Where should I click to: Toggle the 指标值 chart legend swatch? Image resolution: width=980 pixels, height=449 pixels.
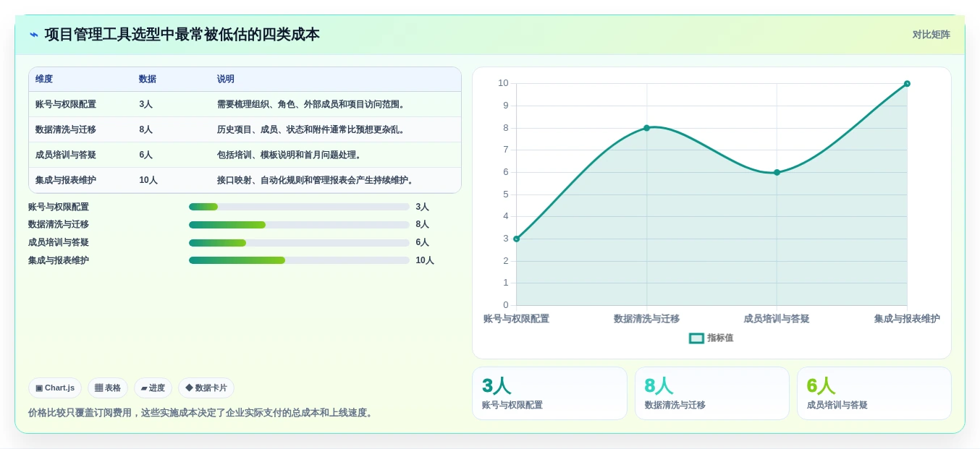click(696, 338)
